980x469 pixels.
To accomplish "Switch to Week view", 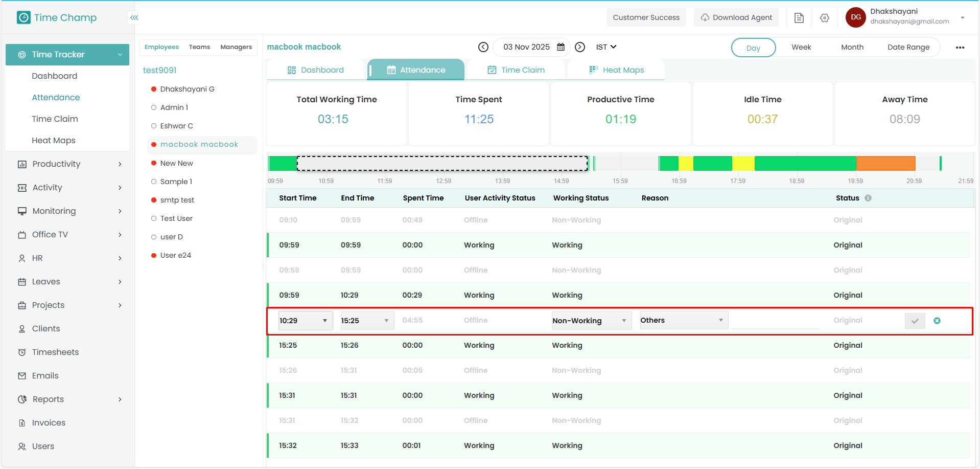I will tap(801, 47).
